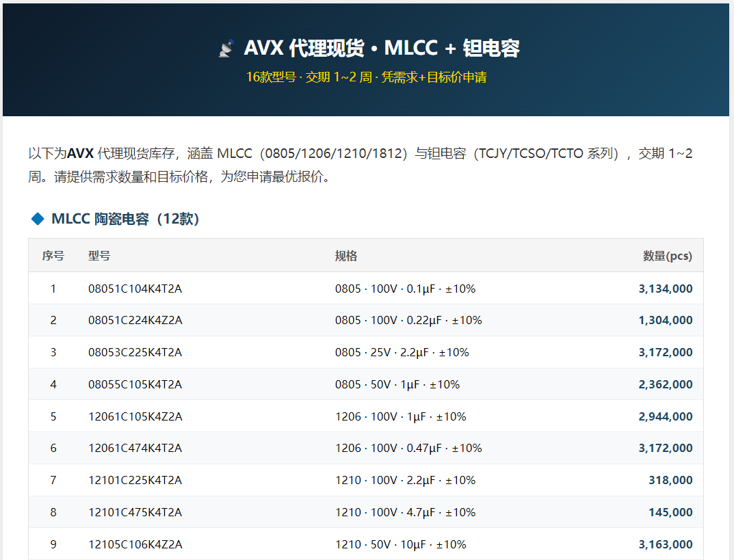734x560 pixels.
Task: Click the 序号 column header
Action: (x=53, y=256)
